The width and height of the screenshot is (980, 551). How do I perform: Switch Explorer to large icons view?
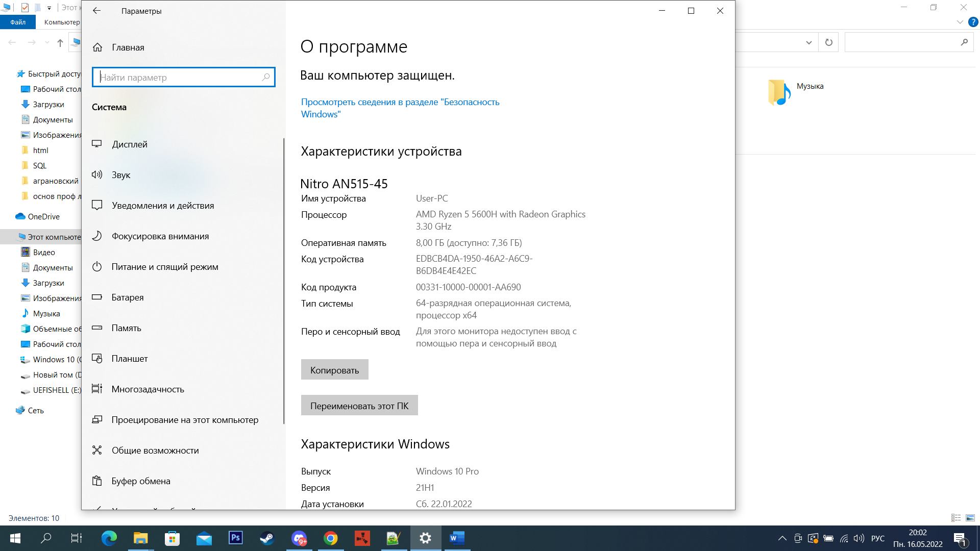pyautogui.click(x=970, y=518)
